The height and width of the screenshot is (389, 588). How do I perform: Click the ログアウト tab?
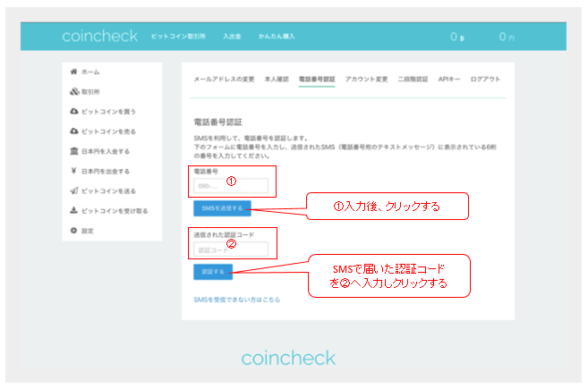pyautogui.click(x=485, y=79)
